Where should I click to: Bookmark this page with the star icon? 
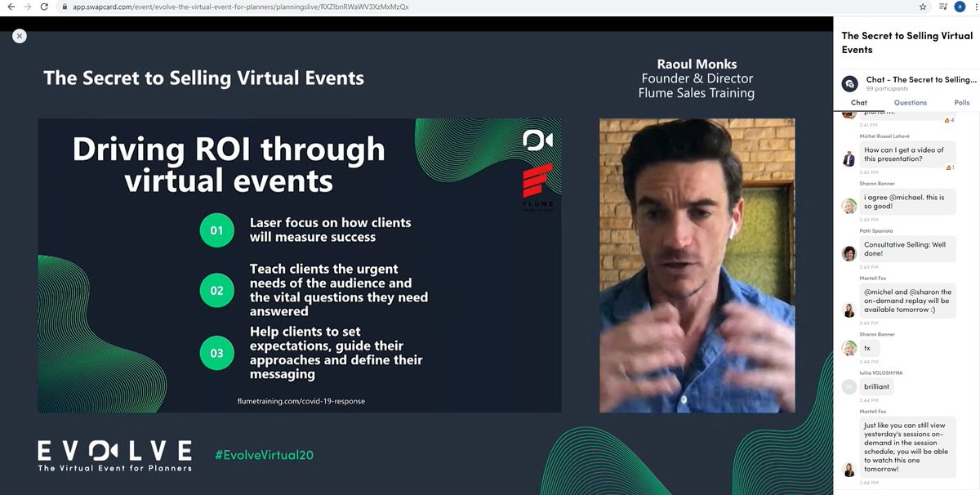coord(923,7)
